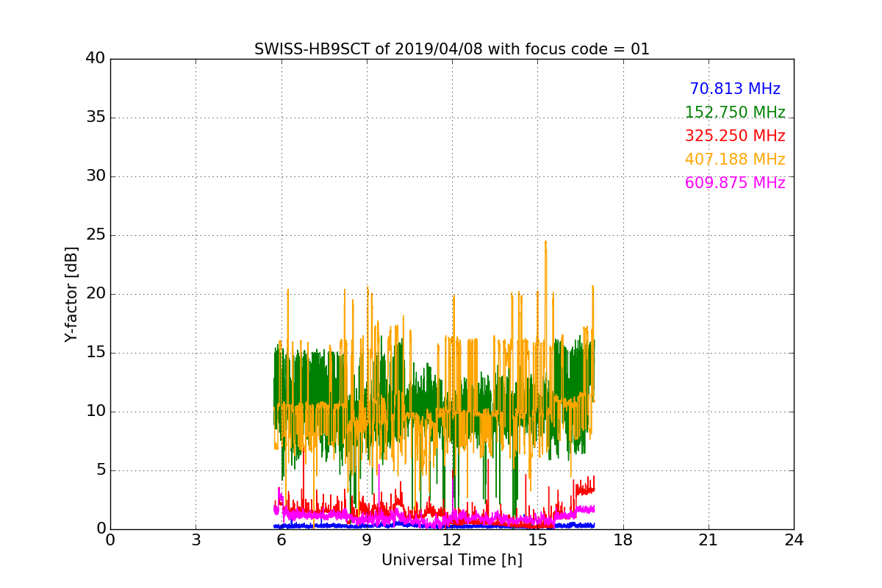Click the 24 tick on time axis
Viewport: 882px width, 588px height.
point(793,540)
